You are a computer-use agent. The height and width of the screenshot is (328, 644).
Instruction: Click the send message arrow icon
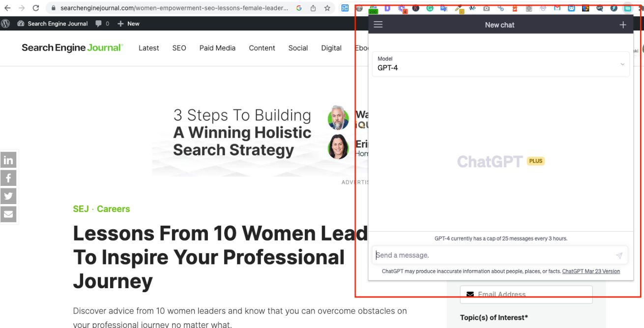[x=619, y=256]
